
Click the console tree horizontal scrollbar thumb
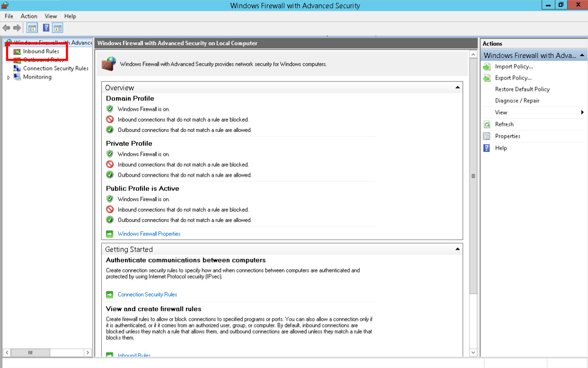30,352
